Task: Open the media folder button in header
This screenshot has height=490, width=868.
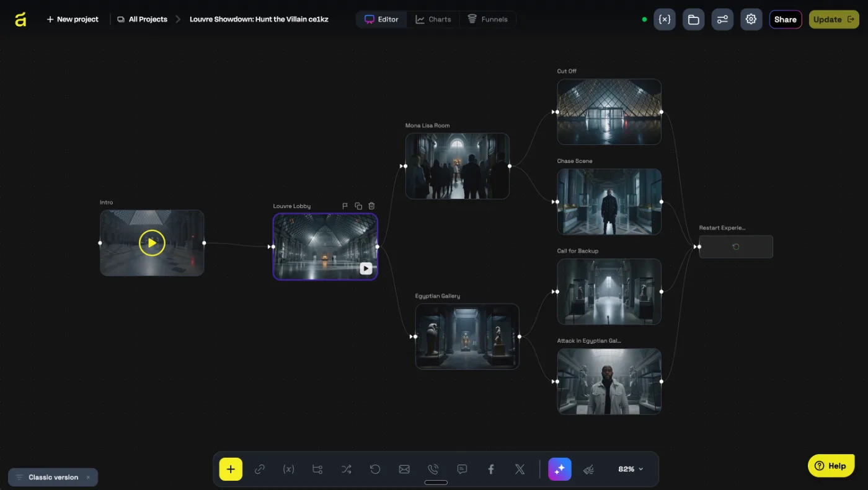Action: coord(694,19)
